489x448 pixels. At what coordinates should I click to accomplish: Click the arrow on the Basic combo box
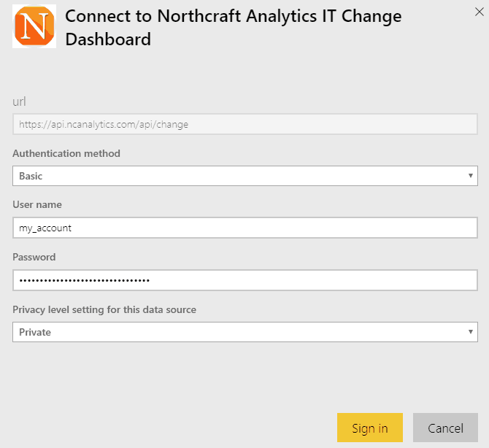coord(471,176)
